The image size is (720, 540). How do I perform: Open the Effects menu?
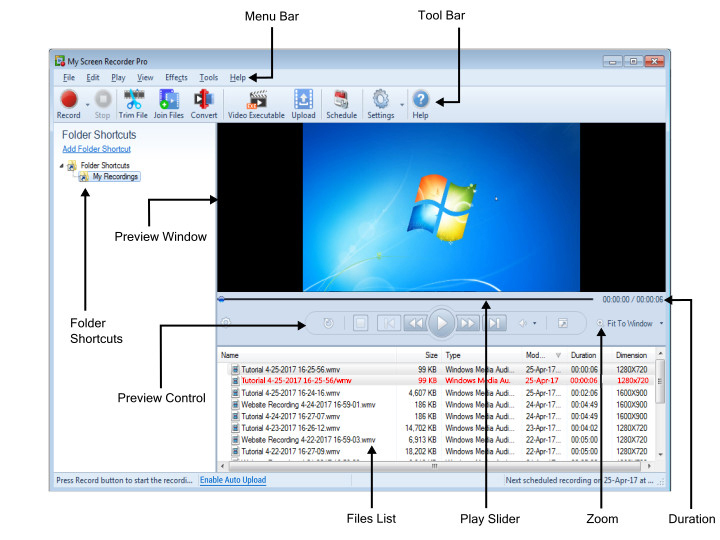pyautogui.click(x=176, y=77)
